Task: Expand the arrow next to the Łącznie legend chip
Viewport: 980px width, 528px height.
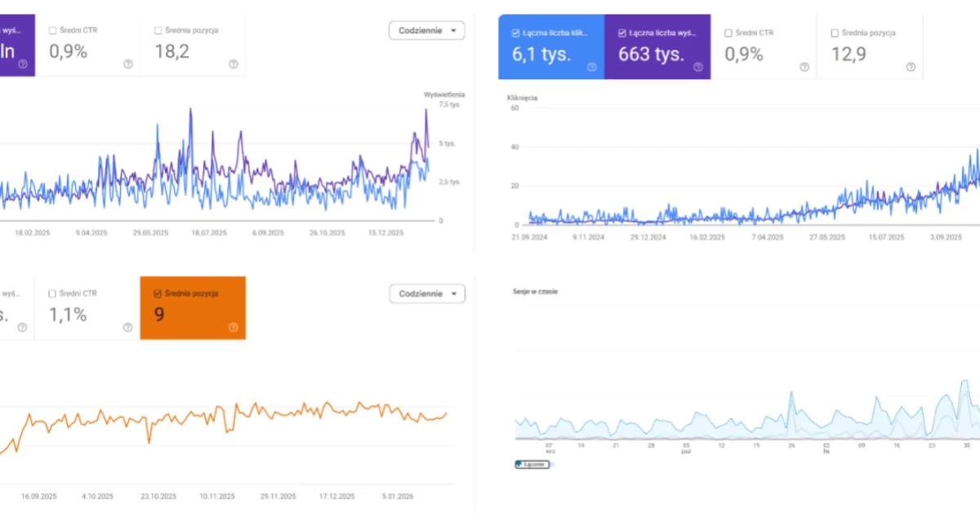Action: pyautogui.click(x=552, y=464)
